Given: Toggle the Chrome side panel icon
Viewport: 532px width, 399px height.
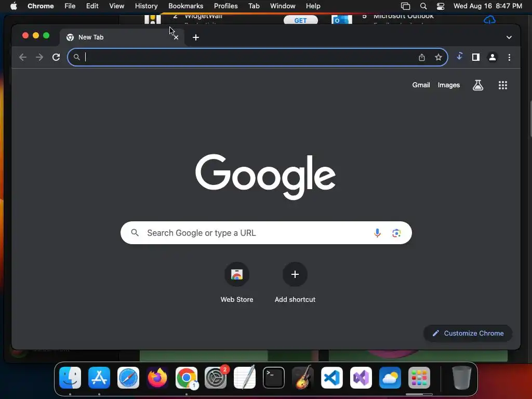Looking at the screenshot, I should coord(476,57).
